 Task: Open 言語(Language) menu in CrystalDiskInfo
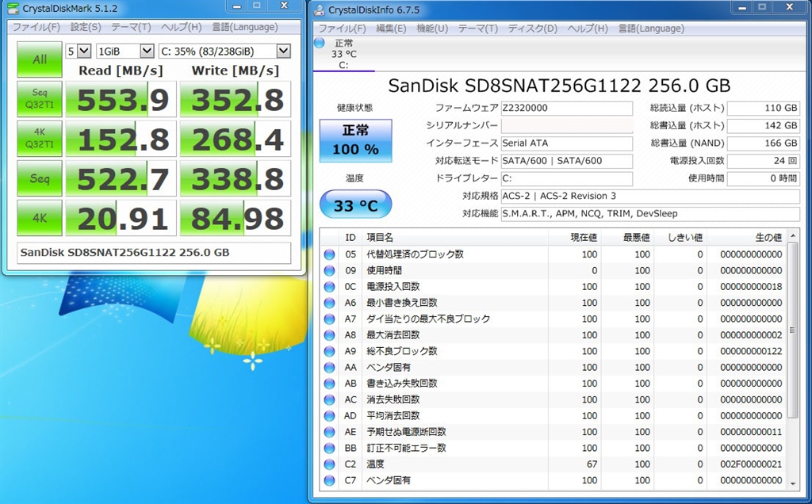tap(651, 29)
